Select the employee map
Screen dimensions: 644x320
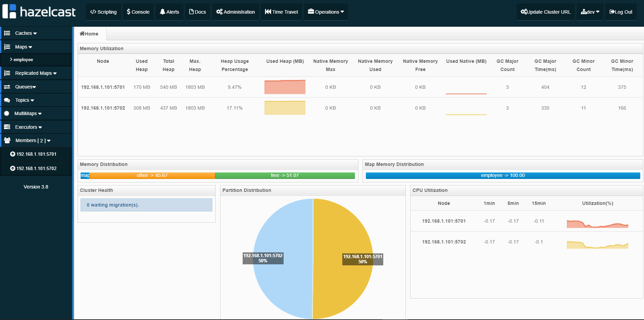tap(36, 59)
